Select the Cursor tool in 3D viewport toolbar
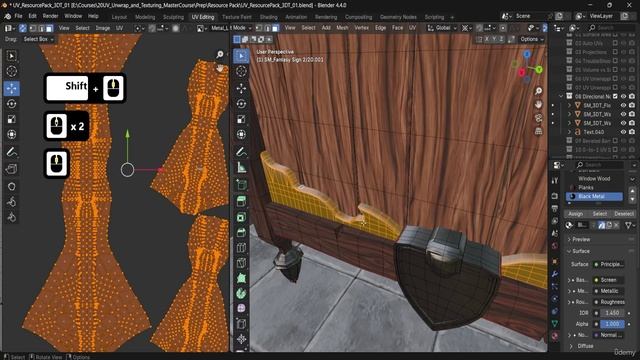 [x=241, y=71]
